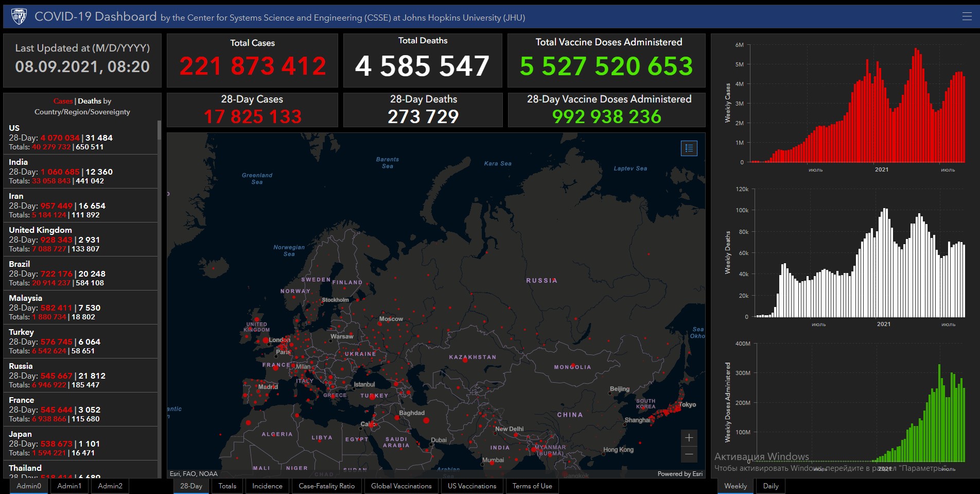This screenshot has height=494, width=980.
Task: Select the Weekly charts tab
Action: (x=736, y=486)
